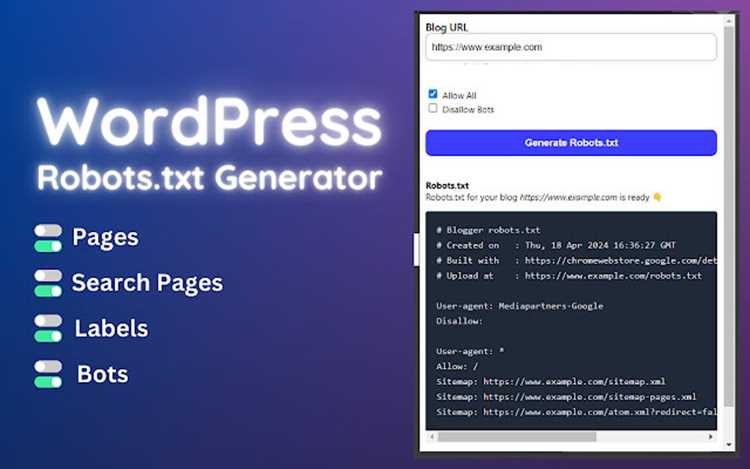The height and width of the screenshot is (469, 750).
Task: Click the right arrow of horizontal scrollbar
Action: (x=710, y=436)
